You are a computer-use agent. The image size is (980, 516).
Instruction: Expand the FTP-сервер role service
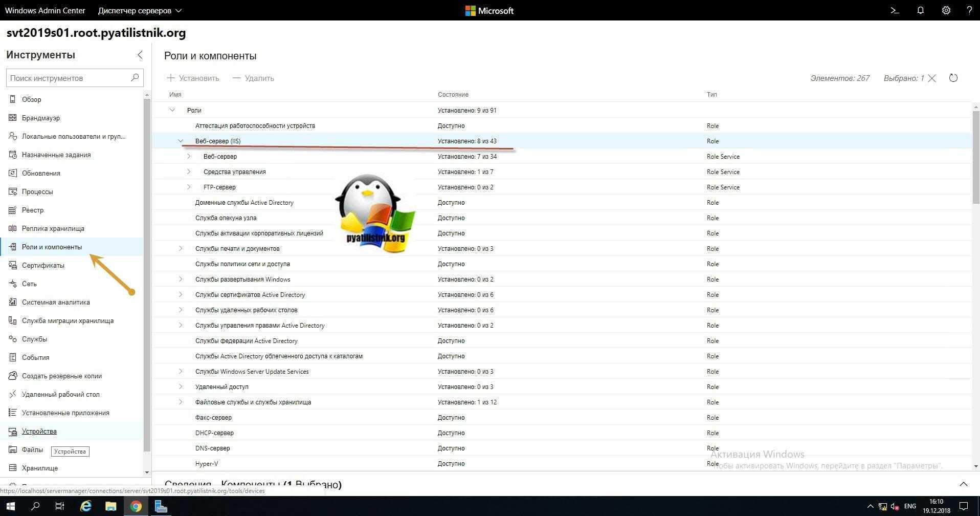[x=189, y=187]
